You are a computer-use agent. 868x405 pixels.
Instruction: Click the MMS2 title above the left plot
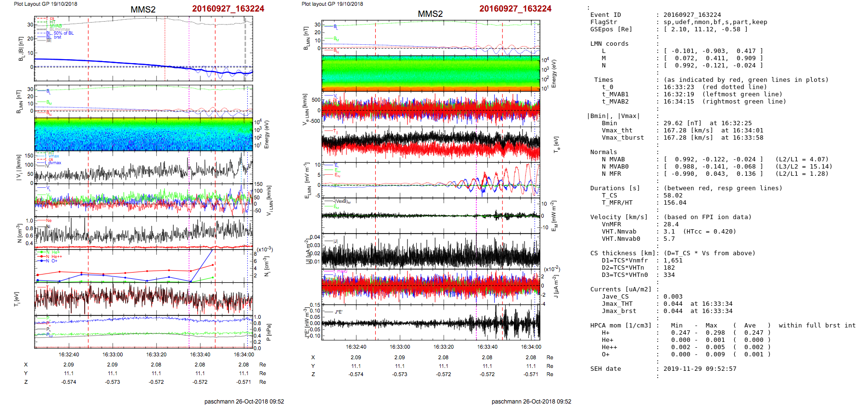[x=143, y=10]
